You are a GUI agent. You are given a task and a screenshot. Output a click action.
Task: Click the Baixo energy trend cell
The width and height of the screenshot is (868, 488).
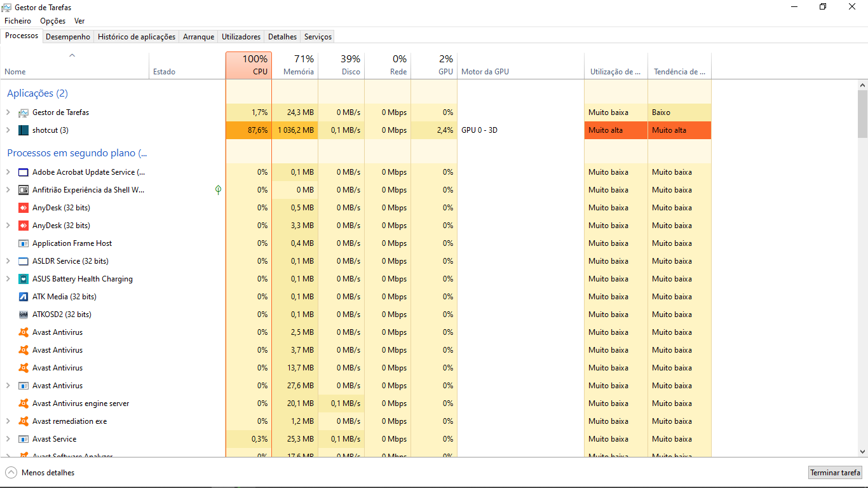click(680, 112)
